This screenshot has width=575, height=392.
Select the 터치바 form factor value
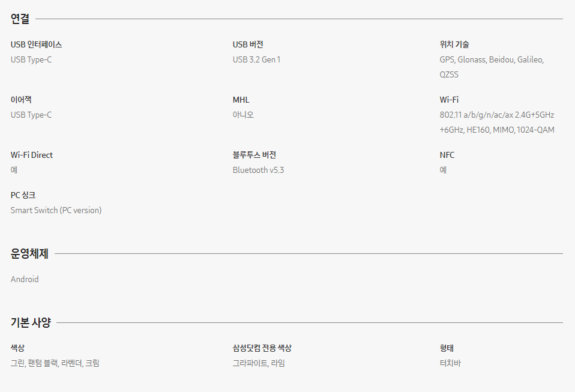[x=450, y=363]
